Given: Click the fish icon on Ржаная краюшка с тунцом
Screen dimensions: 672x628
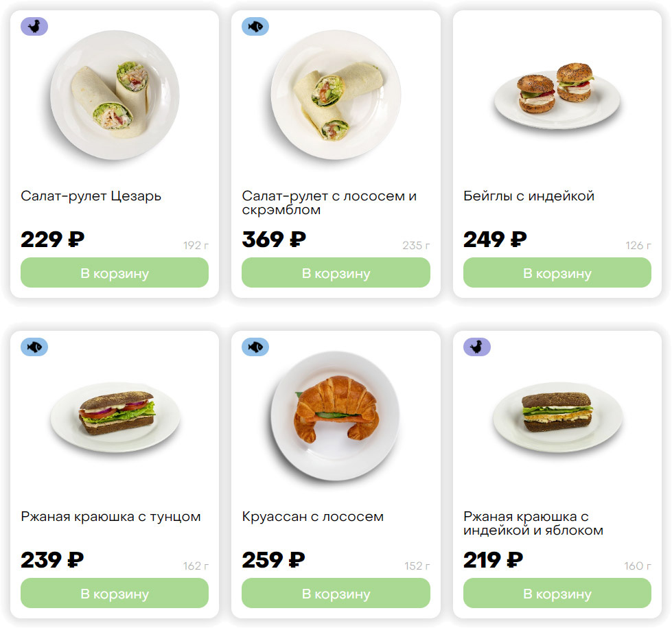Looking at the screenshot, I should coord(34,347).
